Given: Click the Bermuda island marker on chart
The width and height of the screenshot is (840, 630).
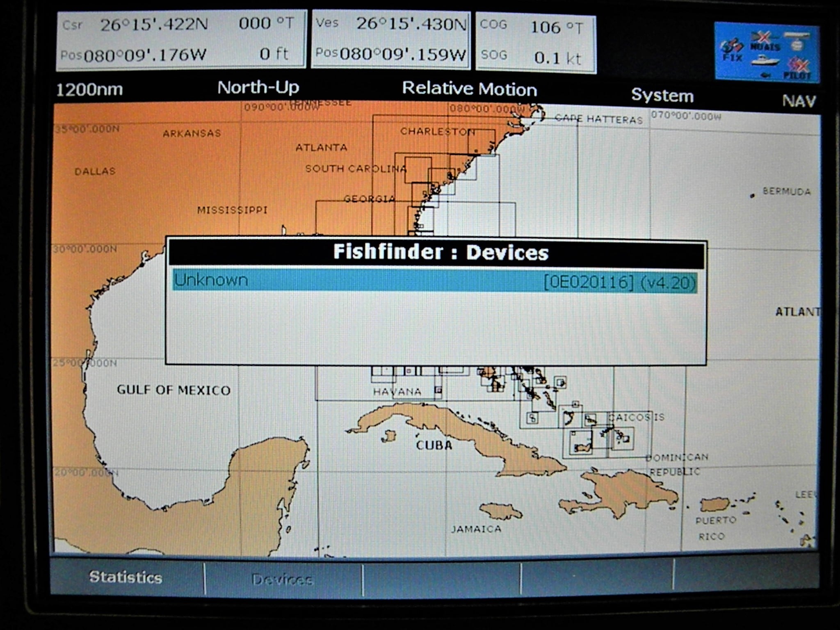Looking at the screenshot, I should (752, 196).
